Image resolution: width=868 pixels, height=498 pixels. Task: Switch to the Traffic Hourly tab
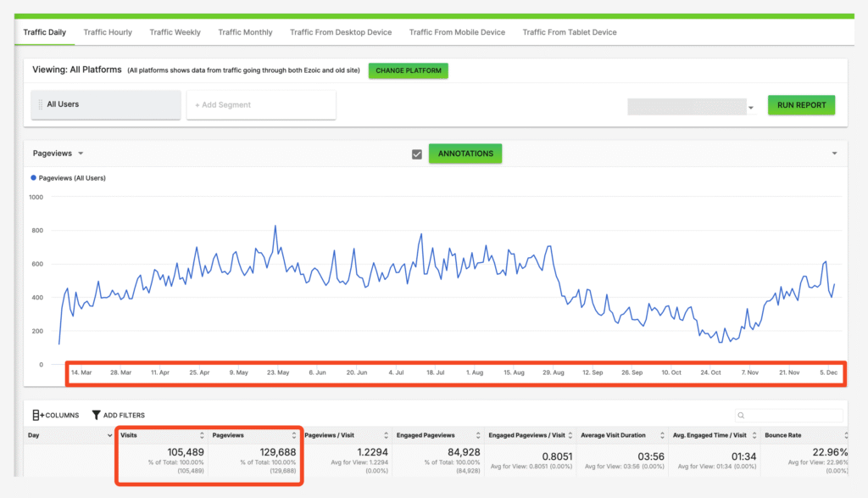tap(107, 31)
